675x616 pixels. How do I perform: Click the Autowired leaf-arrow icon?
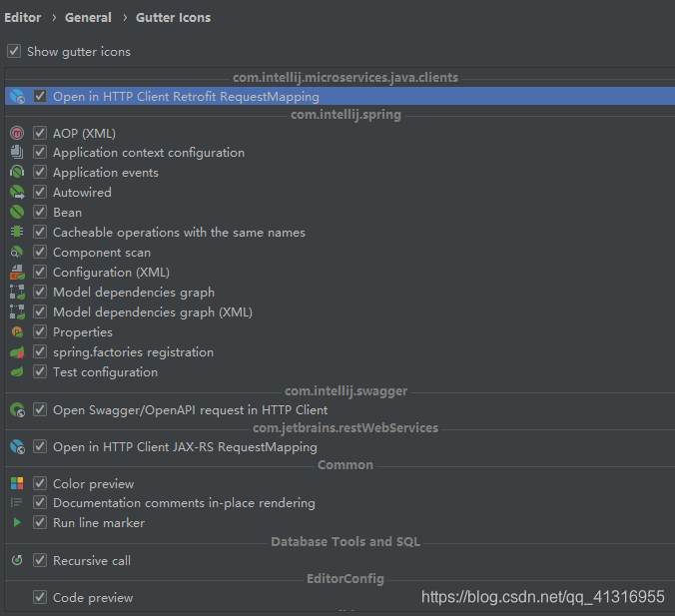(x=17, y=192)
